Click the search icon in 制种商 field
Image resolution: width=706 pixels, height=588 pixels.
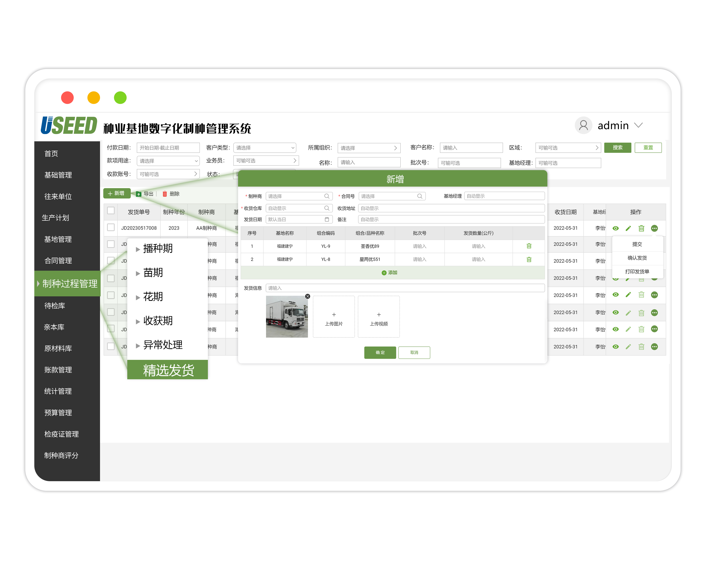(x=327, y=196)
